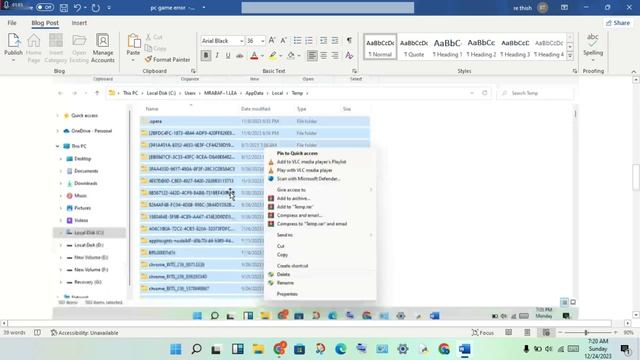Screen dimensions: 640x360
Task: Click the spelling proofing book icon in status bar
Action: coord(37,333)
